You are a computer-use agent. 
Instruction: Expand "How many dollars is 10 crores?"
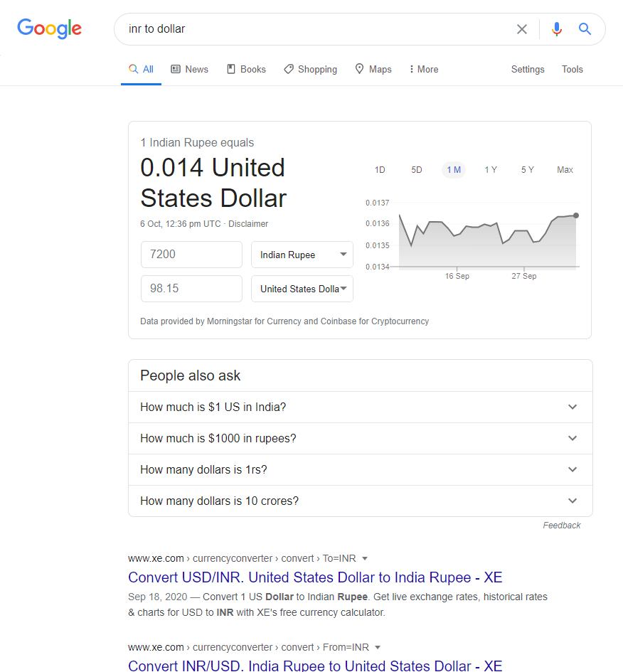click(x=360, y=501)
